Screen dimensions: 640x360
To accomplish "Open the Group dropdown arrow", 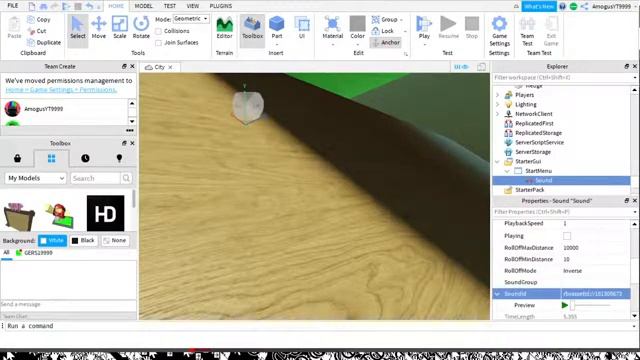I will [x=401, y=20].
